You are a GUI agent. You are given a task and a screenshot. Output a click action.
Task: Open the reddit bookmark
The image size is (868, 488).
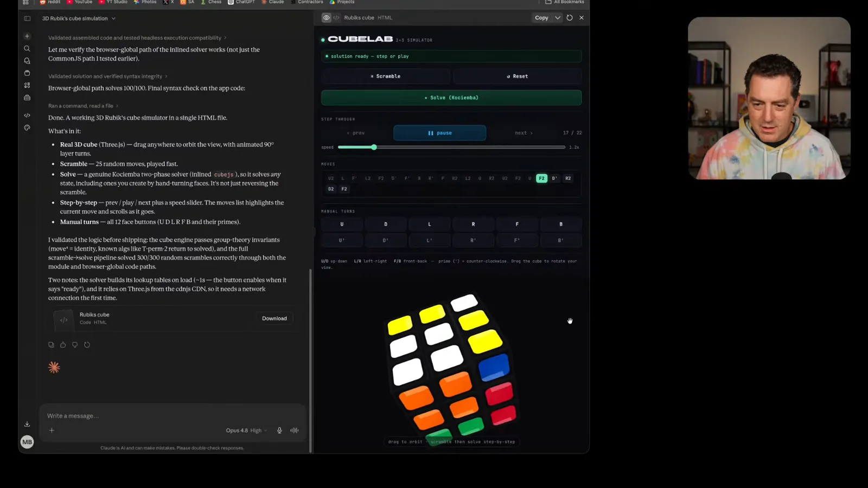pyautogui.click(x=50, y=2)
